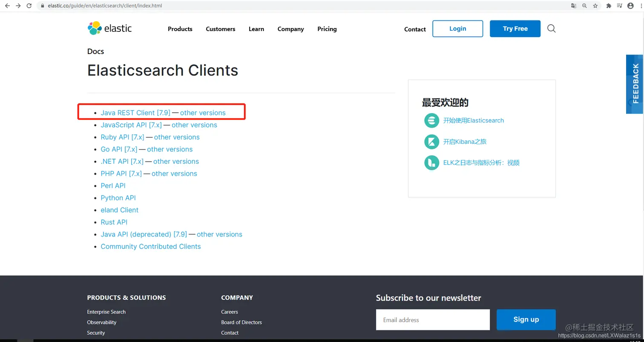Open the media control playlist icon

[620, 6]
